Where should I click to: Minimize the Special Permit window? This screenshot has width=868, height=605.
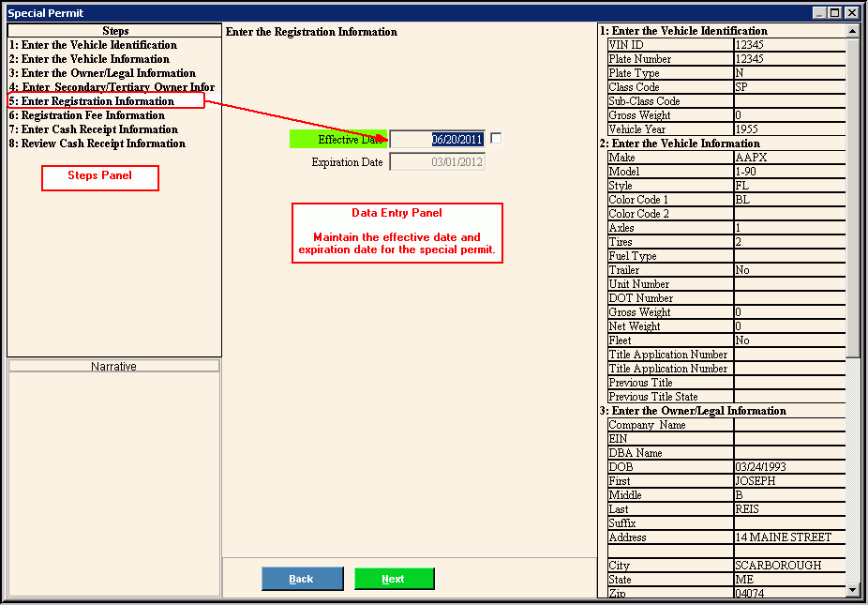(820, 13)
